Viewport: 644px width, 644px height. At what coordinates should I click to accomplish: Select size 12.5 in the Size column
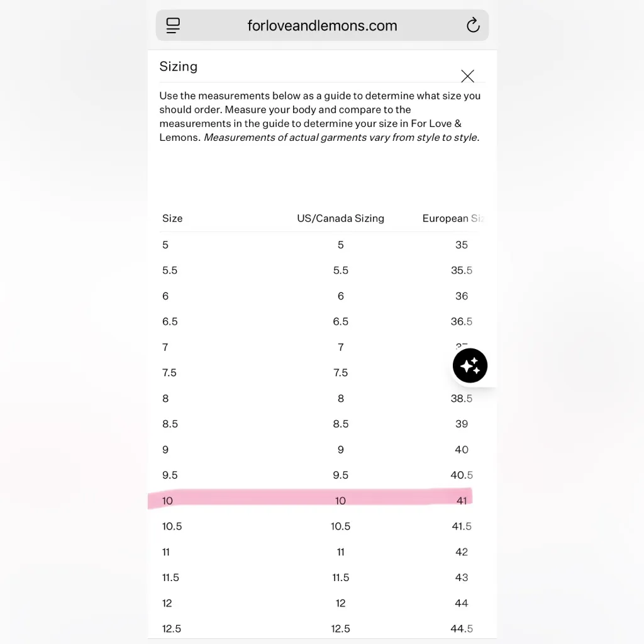pyautogui.click(x=172, y=628)
